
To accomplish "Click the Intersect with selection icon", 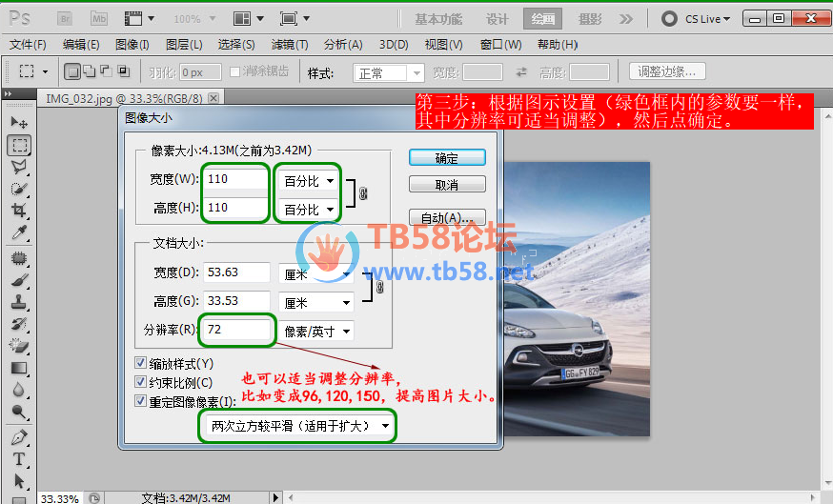I will tap(123, 71).
